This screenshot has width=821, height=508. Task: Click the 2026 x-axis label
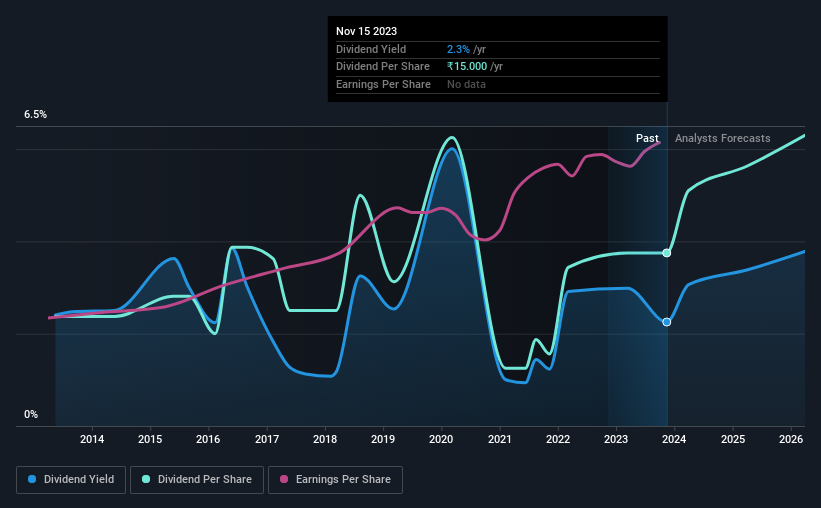point(791,439)
